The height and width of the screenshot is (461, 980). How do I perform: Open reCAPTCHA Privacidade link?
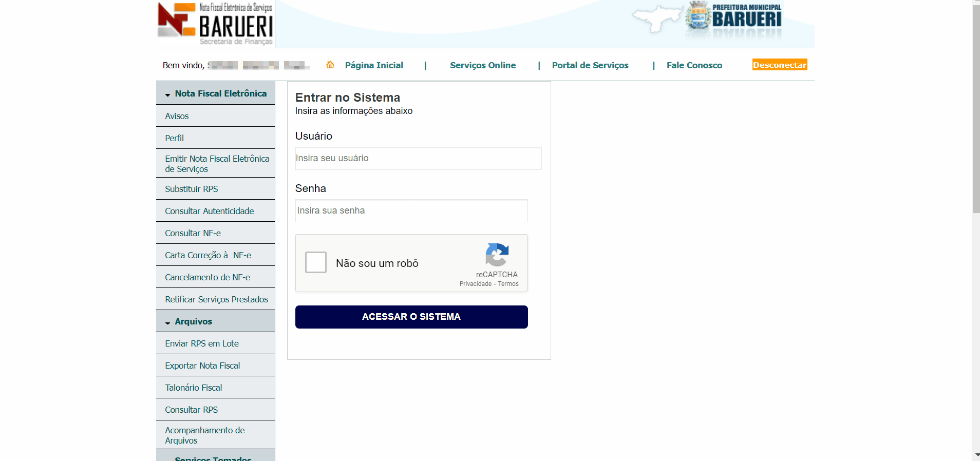[476, 284]
